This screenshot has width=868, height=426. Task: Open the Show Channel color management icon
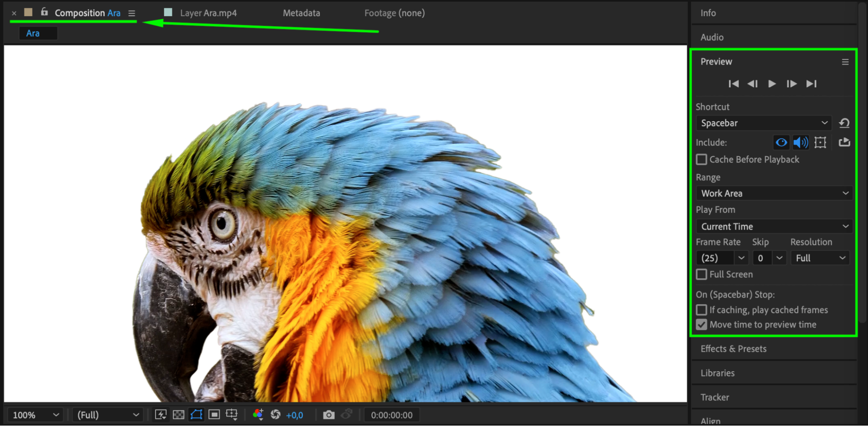[x=258, y=415]
